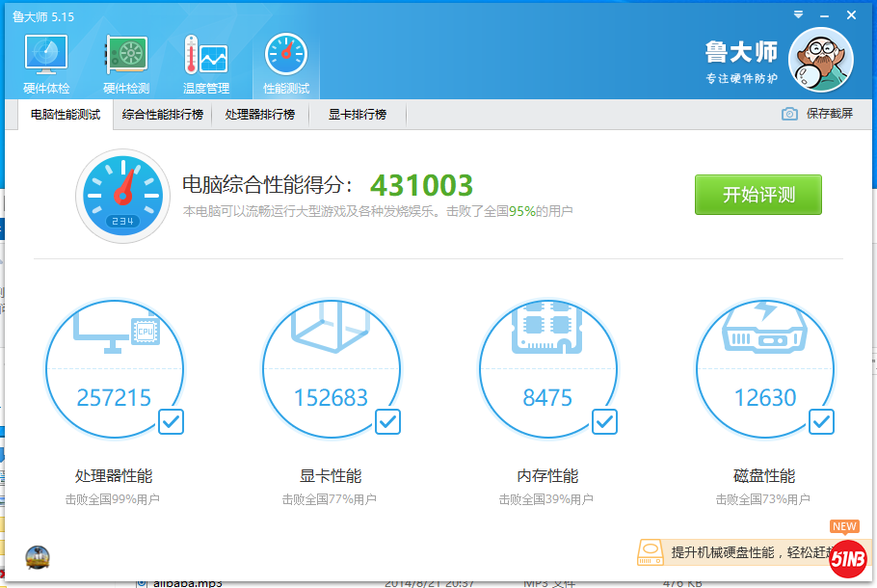The image size is (877, 588).
Task: Uncheck the 显卡性能 test checkbox
Action: (x=387, y=421)
